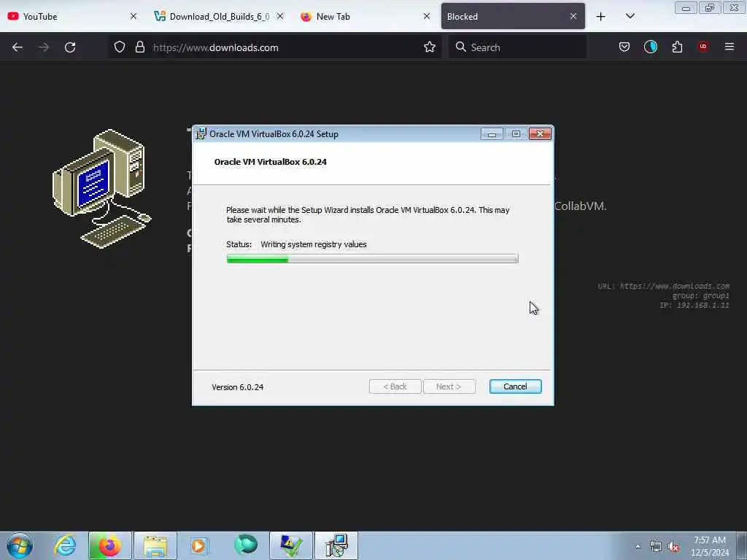Click the 'Oracle VM VirtualBox 6.0.24' heading

coord(270,162)
